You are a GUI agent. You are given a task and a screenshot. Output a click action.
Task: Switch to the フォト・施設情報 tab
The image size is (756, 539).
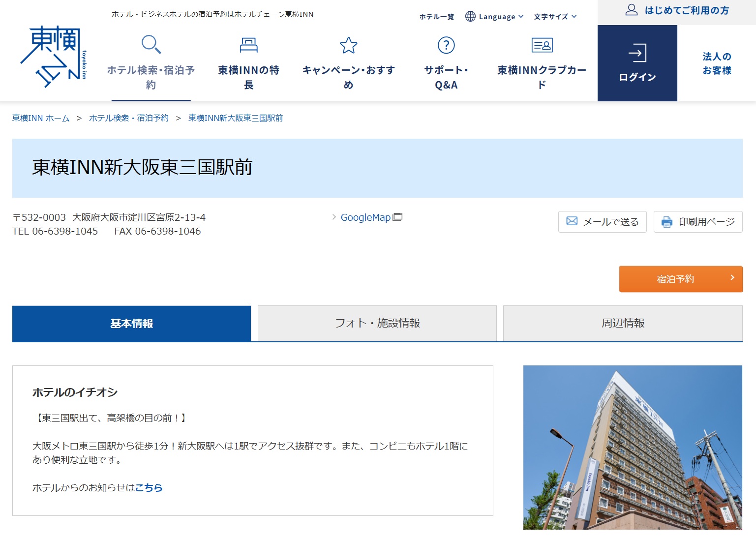pos(377,323)
